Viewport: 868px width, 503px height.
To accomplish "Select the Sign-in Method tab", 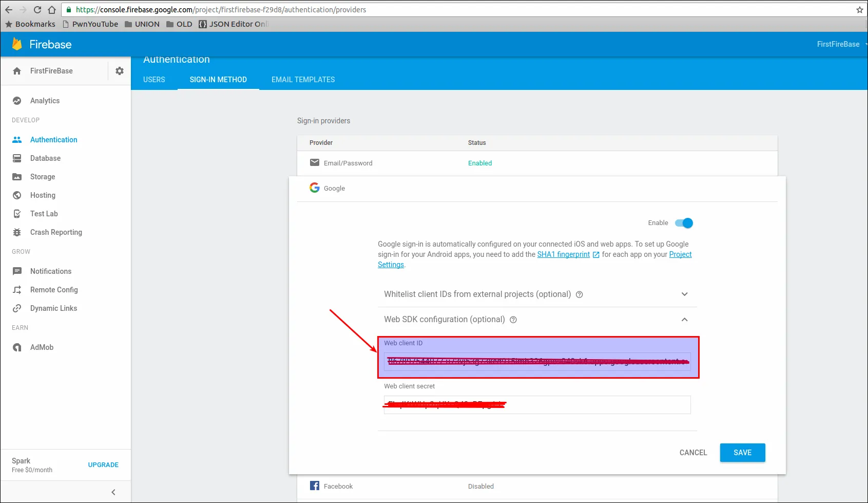I will pos(218,80).
